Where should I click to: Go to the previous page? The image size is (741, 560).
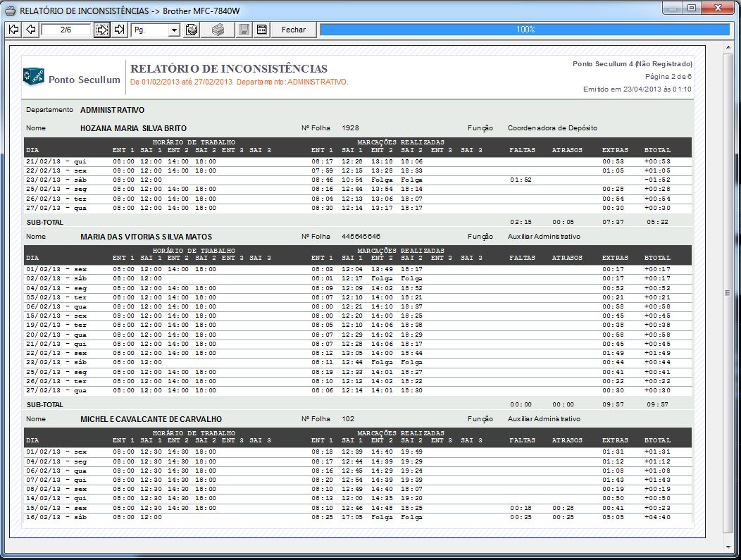31,30
